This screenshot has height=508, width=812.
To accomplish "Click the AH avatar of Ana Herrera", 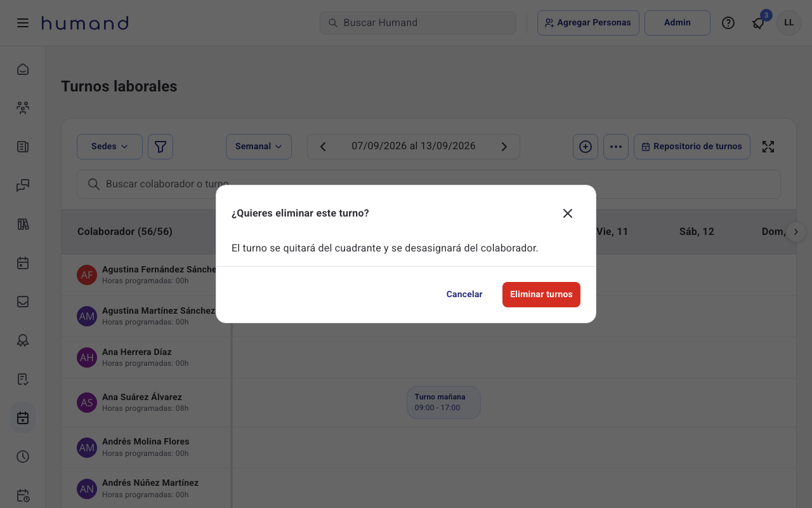I will 87,358.
